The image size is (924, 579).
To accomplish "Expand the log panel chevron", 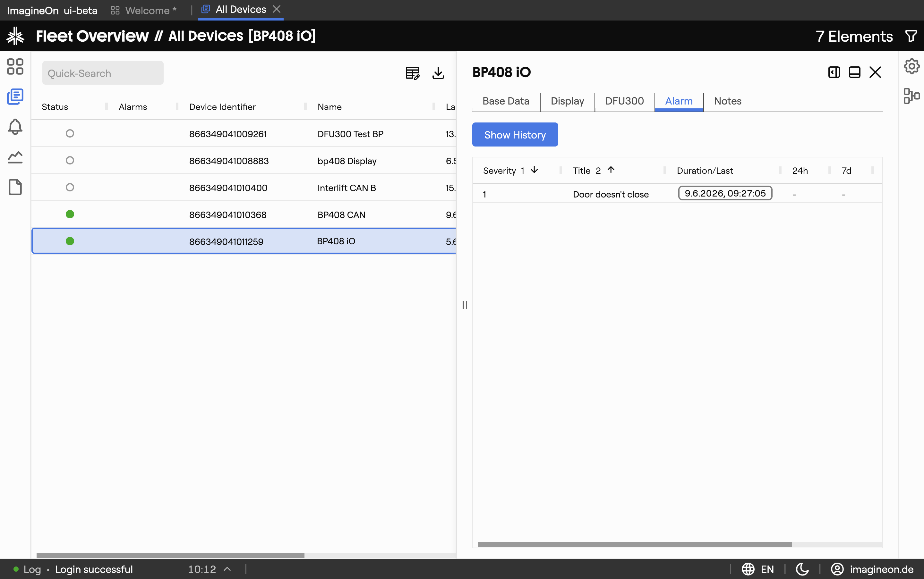I will click(227, 569).
